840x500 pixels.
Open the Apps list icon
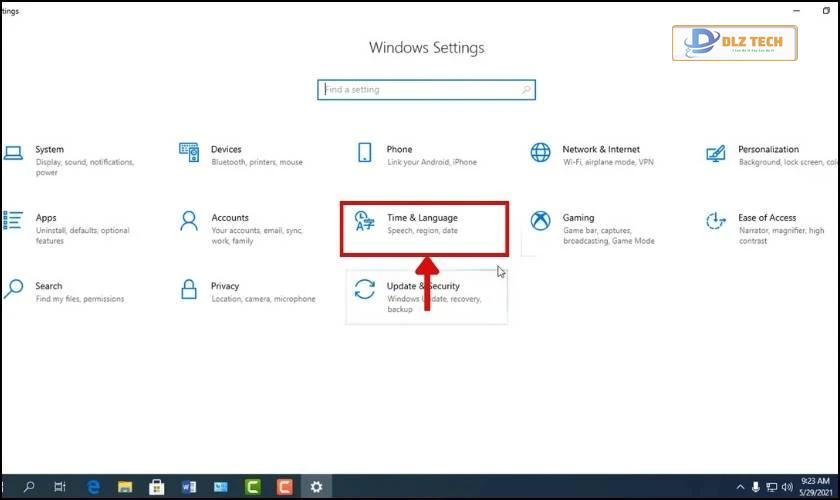click(x=13, y=220)
